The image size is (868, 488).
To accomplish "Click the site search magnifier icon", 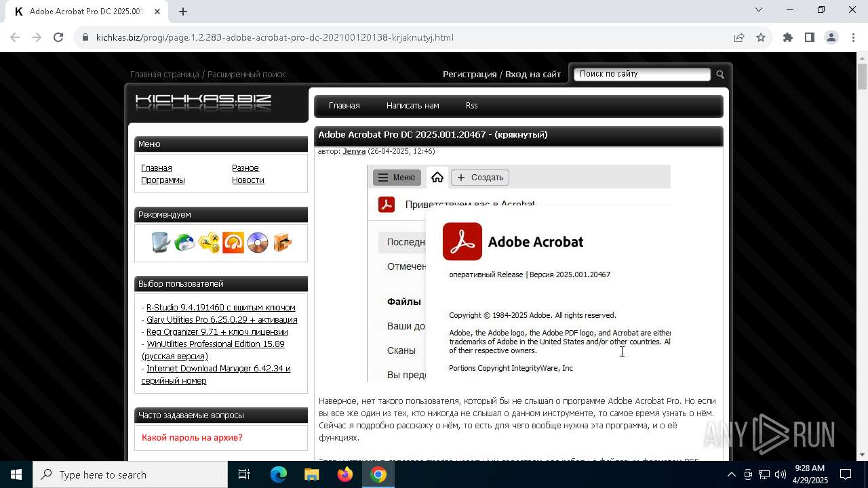I will click(720, 75).
